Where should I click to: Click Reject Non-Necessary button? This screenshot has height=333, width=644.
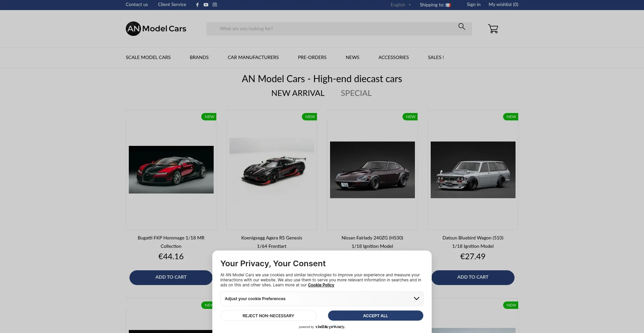(x=268, y=316)
